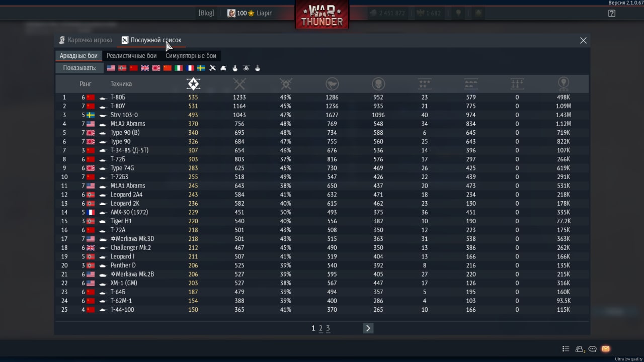
Task: Sort by ground kills tanks column icon
Action: coord(471,83)
